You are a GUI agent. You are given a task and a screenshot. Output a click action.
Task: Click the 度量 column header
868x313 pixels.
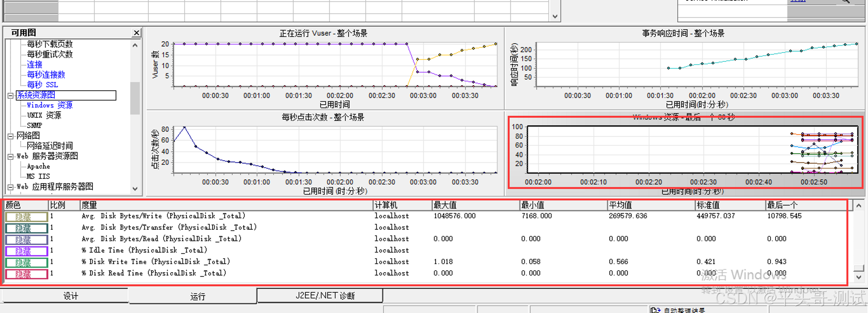coord(226,205)
